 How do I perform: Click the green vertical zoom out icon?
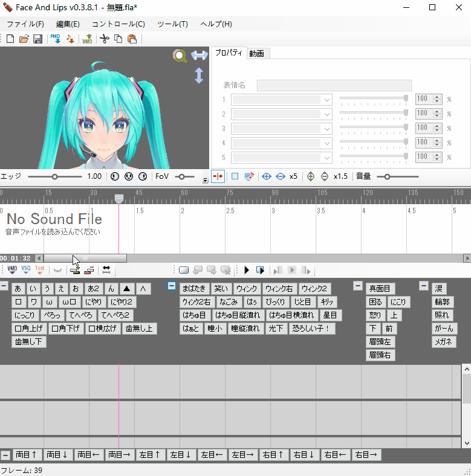pos(325,176)
